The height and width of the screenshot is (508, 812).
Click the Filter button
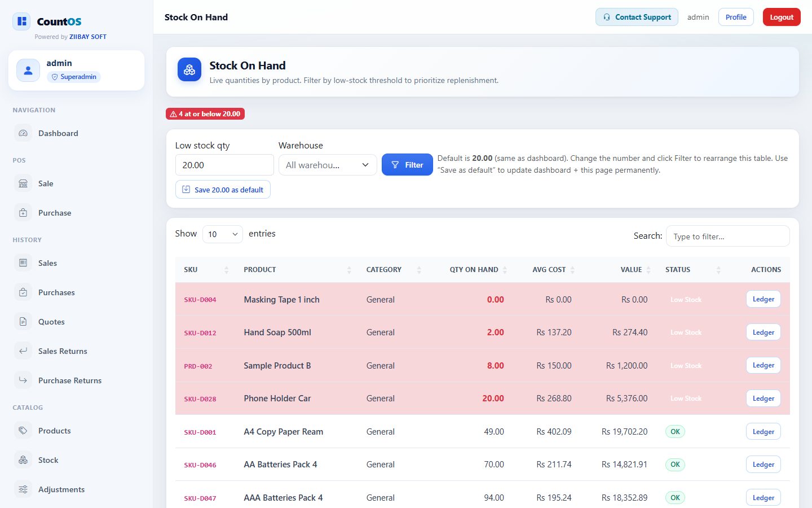pos(407,165)
